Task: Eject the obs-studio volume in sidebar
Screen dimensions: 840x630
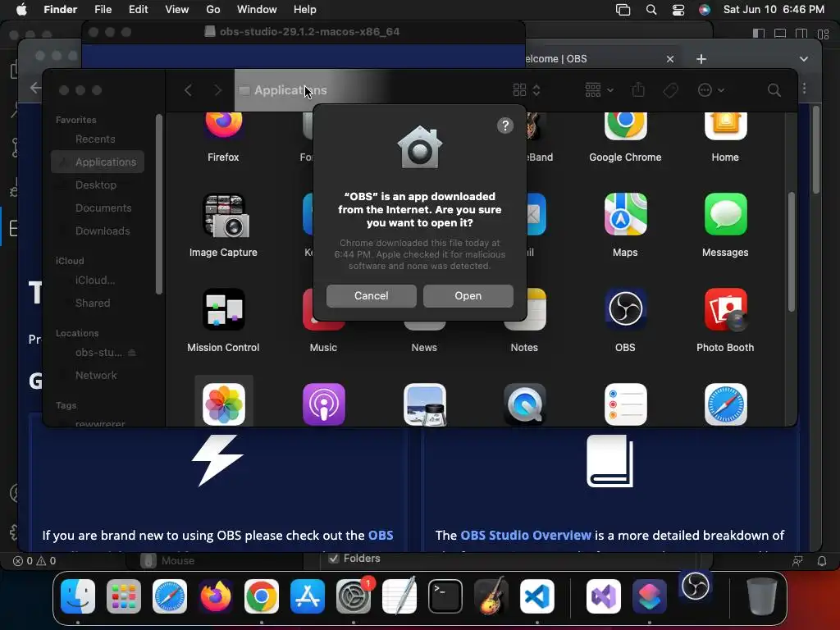Action: point(132,353)
